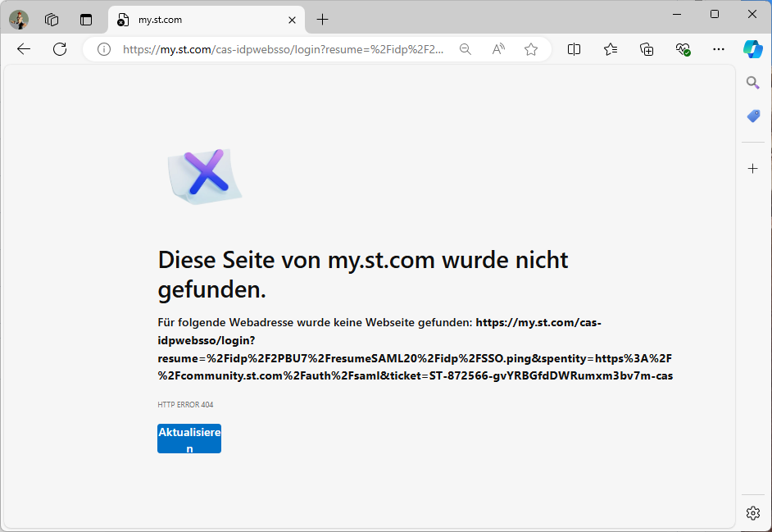The width and height of the screenshot is (772, 532).
Task: Open the Favorites list
Action: pos(611,49)
